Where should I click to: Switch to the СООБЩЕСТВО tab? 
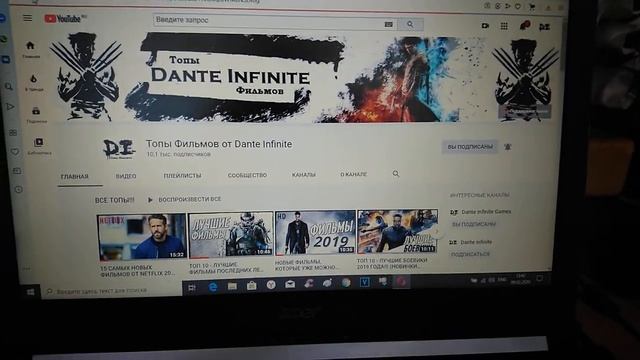[x=247, y=175]
